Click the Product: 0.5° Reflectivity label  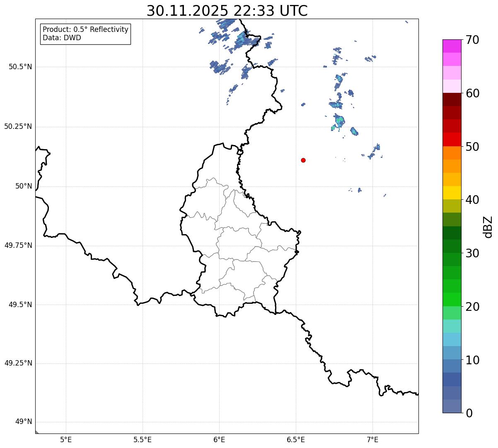(86, 30)
